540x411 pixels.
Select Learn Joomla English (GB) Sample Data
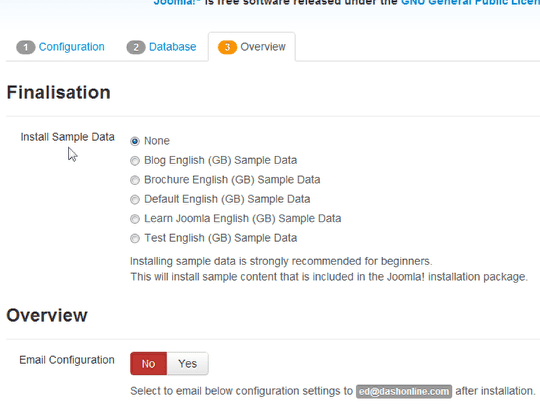tap(135, 219)
